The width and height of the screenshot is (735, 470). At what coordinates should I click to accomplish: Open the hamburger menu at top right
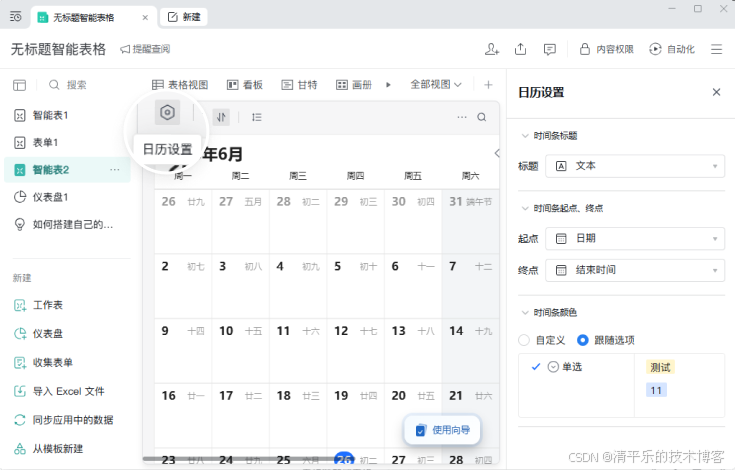click(x=716, y=49)
